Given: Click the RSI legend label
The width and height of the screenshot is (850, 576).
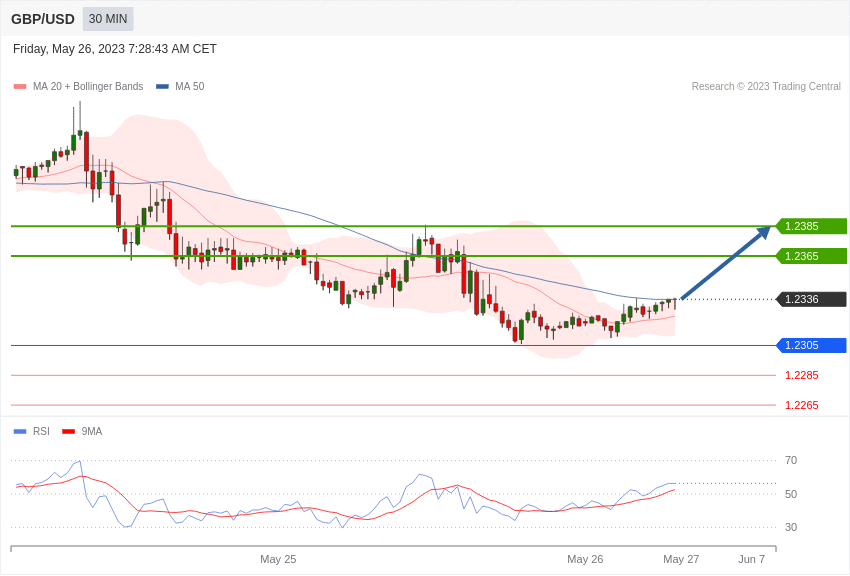Looking at the screenshot, I should point(41,431).
